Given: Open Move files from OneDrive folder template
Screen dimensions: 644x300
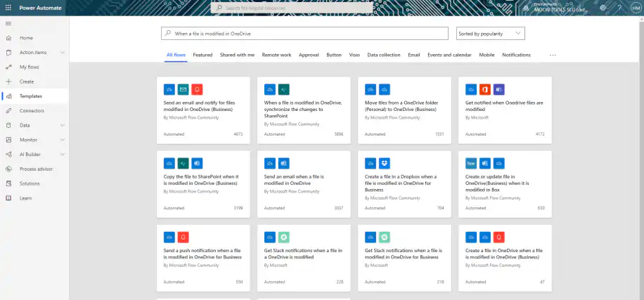Looking at the screenshot, I should tap(404, 110).
